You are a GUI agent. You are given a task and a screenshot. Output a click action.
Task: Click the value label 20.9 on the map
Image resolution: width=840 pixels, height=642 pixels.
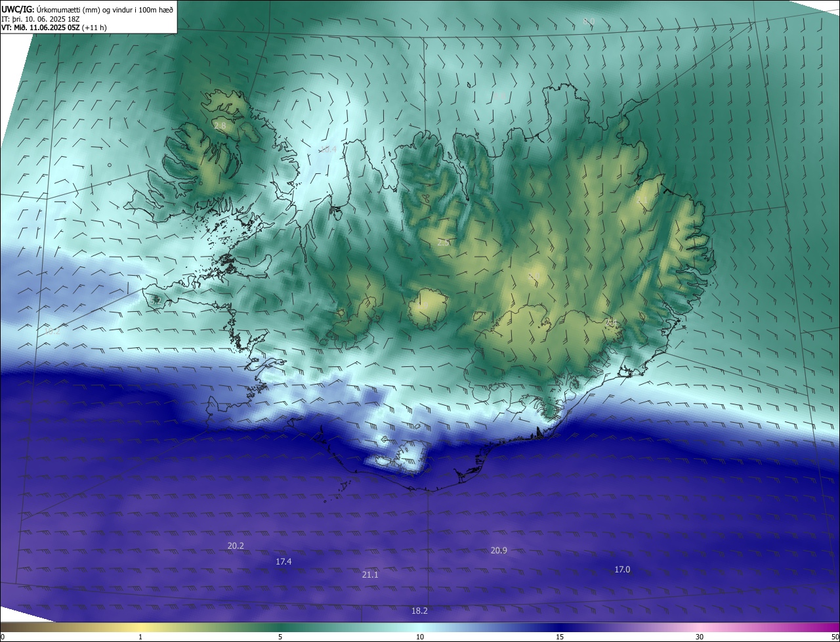(499, 551)
